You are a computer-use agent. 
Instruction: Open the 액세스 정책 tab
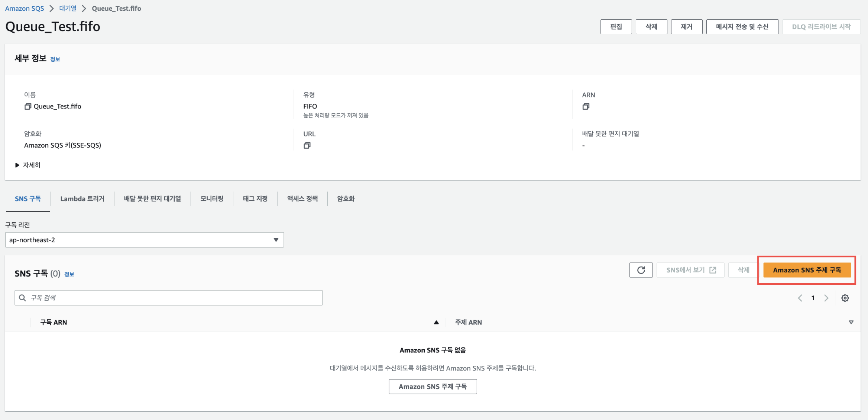pyautogui.click(x=302, y=199)
